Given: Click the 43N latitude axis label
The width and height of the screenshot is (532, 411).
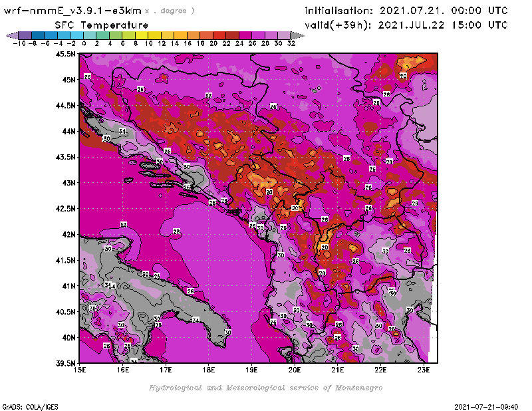Looking at the screenshot, I should click(68, 183).
